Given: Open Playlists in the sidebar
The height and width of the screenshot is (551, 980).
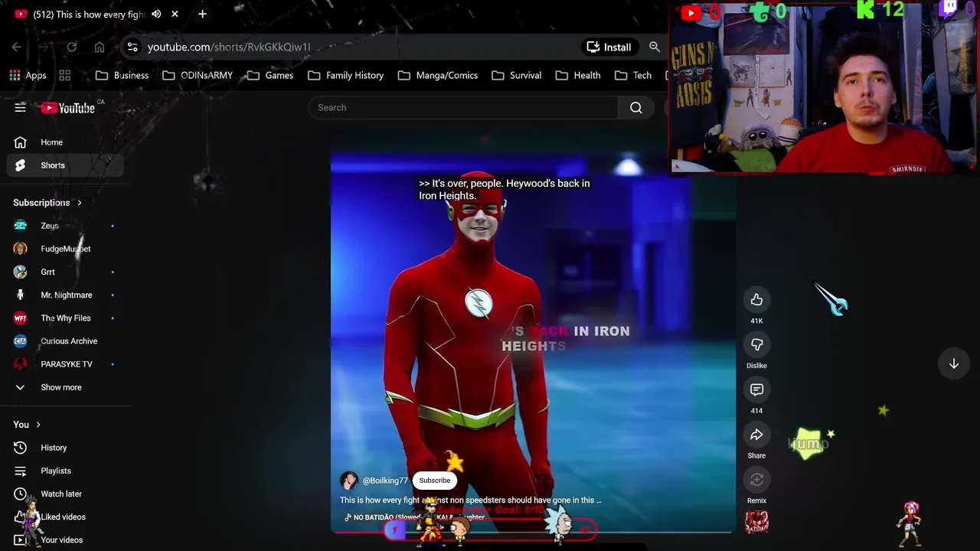Looking at the screenshot, I should pos(66,471).
